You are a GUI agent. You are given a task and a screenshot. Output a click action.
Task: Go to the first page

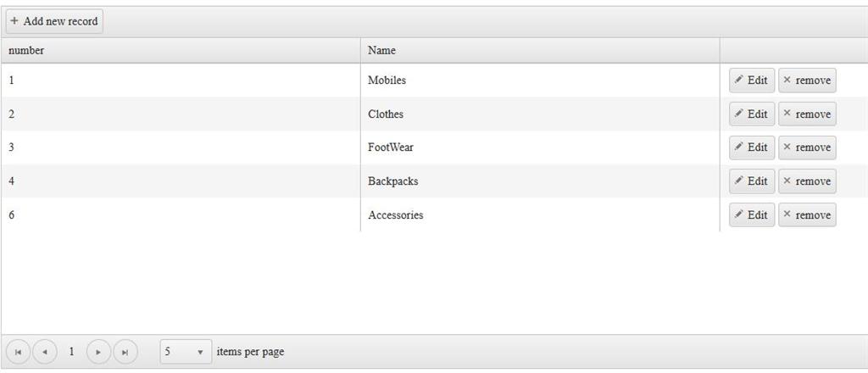point(18,352)
